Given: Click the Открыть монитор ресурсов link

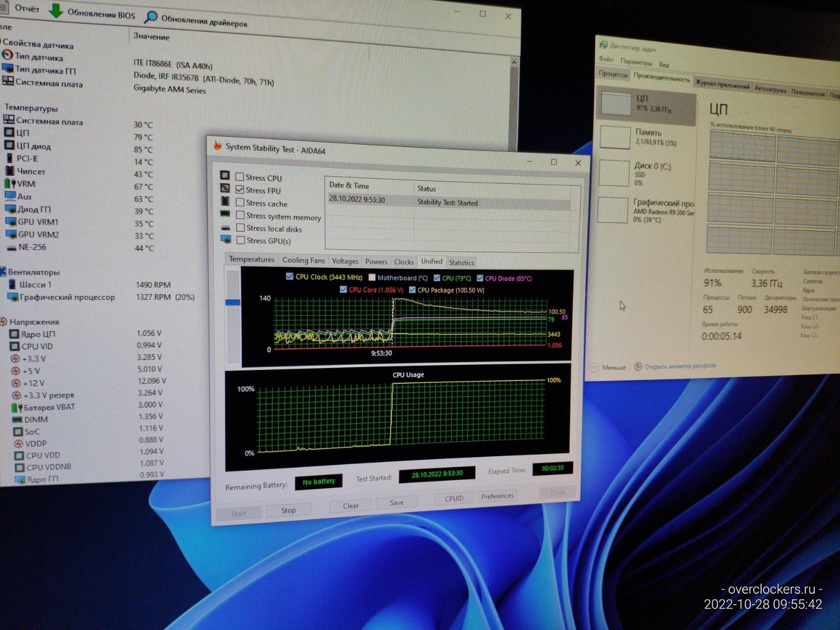Looking at the screenshot, I should pyautogui.click(x=679, y=366).
